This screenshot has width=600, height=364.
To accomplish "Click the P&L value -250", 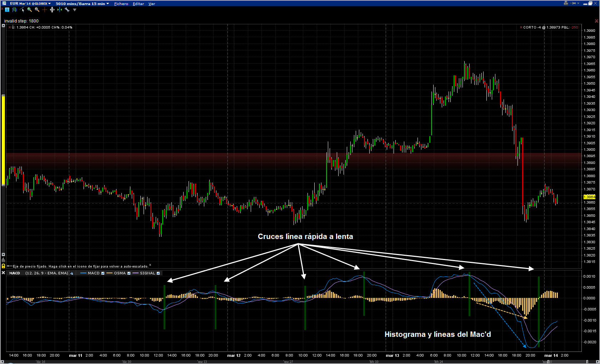I will coord(574,28).
